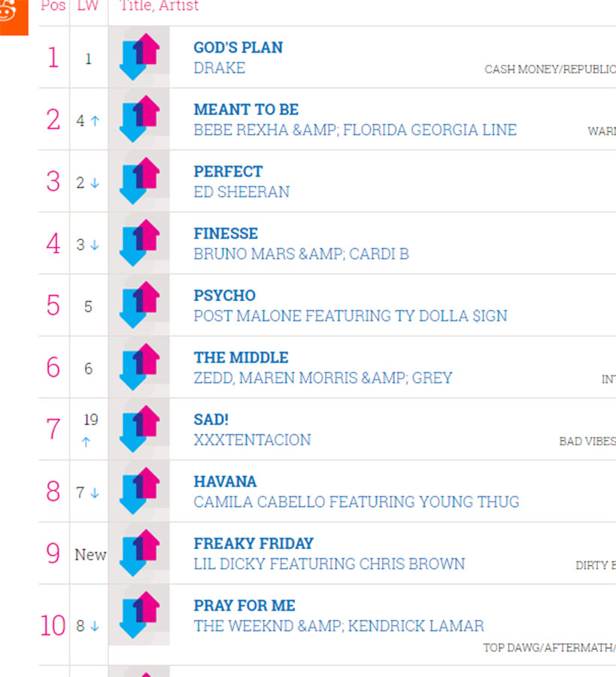This screenshot has height=677, width=616.
Task: Open the FREAKY FRIDAY title link
Action: coord(253,544)
